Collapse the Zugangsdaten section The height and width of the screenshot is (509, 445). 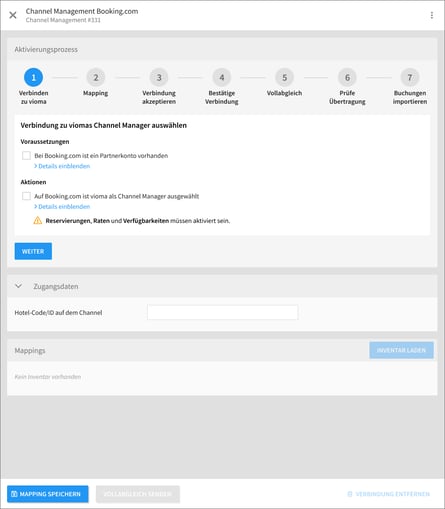pos(19,286)
